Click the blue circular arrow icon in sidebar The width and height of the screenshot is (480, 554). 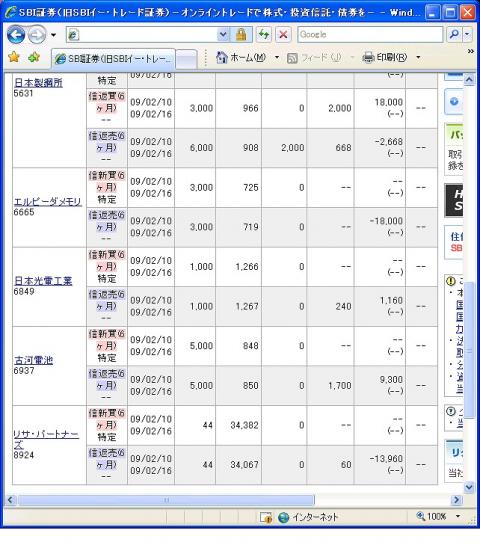tap(454, 102)
